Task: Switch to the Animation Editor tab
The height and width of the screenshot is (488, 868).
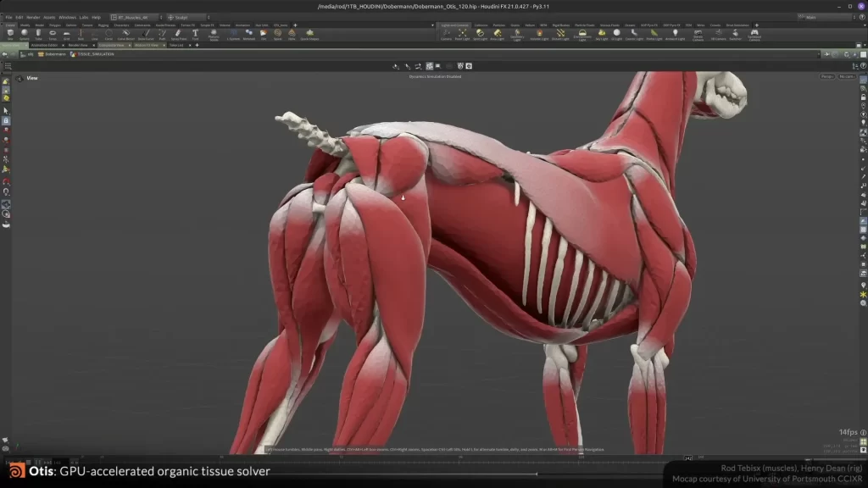Action: (x=45, y=47)
